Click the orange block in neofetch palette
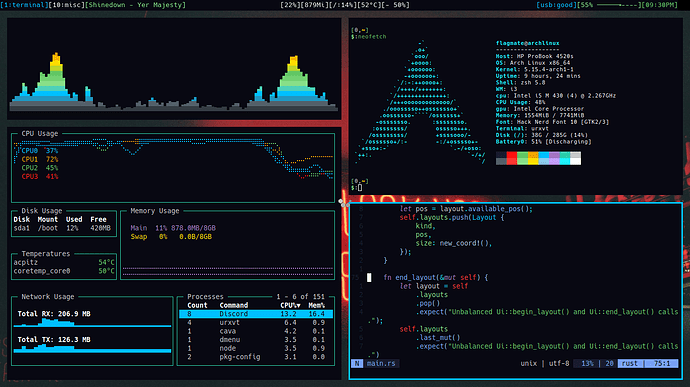The width and height of the screenshot is (690, 387). coord(533,155)
